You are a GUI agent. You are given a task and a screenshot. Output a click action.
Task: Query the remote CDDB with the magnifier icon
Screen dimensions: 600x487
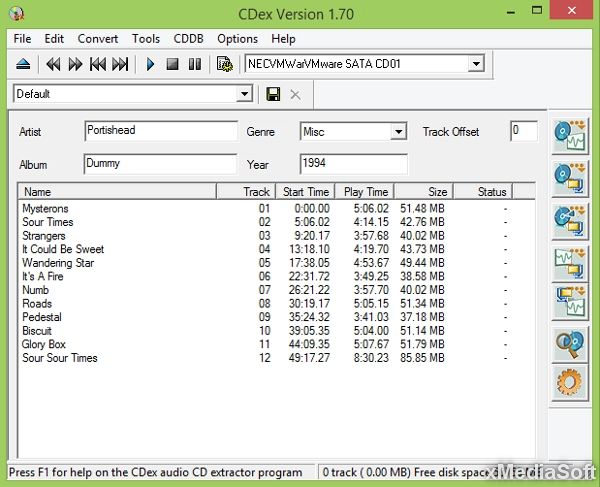(x=570, y=345)
